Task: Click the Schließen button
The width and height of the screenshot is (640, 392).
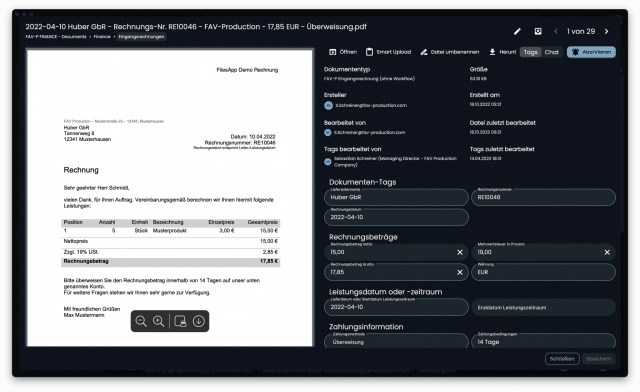Action: click(x=562, y=359)
